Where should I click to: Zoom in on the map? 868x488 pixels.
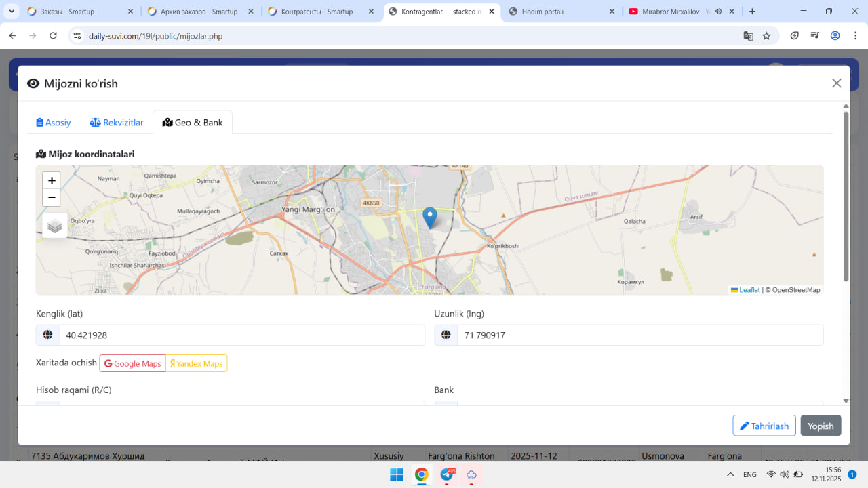tap(52, 181)
